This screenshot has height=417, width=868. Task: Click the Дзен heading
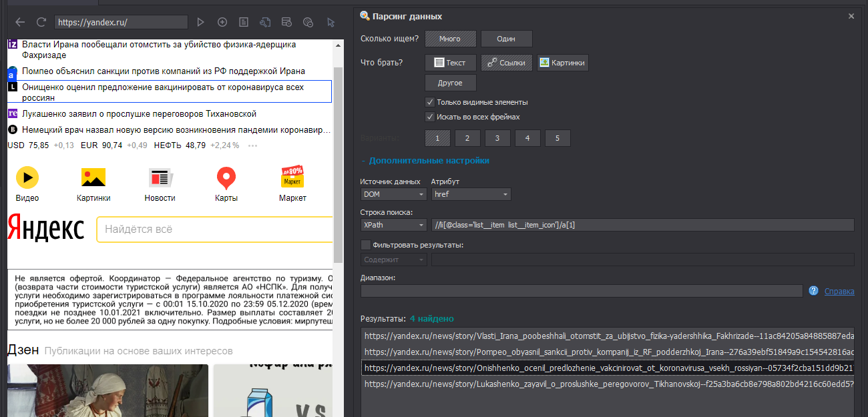(x=23, y=350)
